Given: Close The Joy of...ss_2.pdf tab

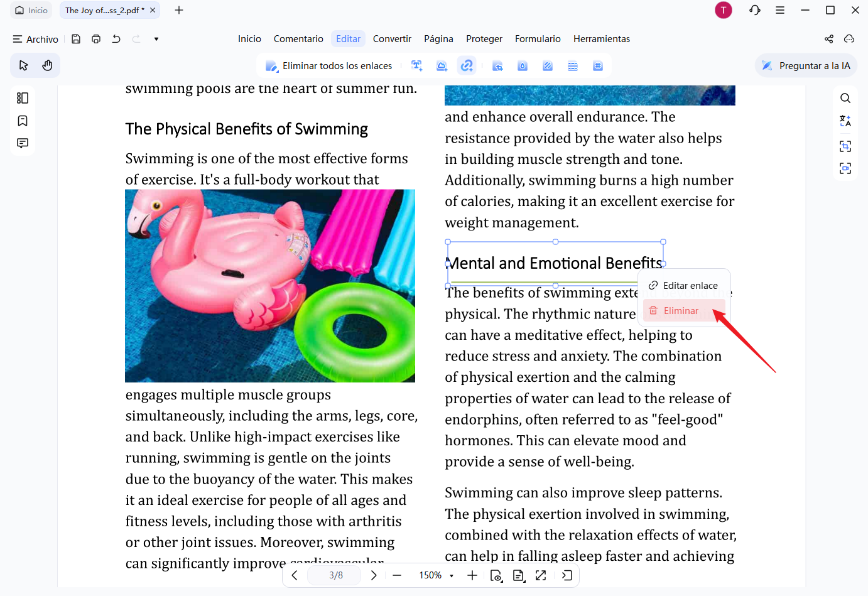Looking at the screenshot, I should (153, 10).
